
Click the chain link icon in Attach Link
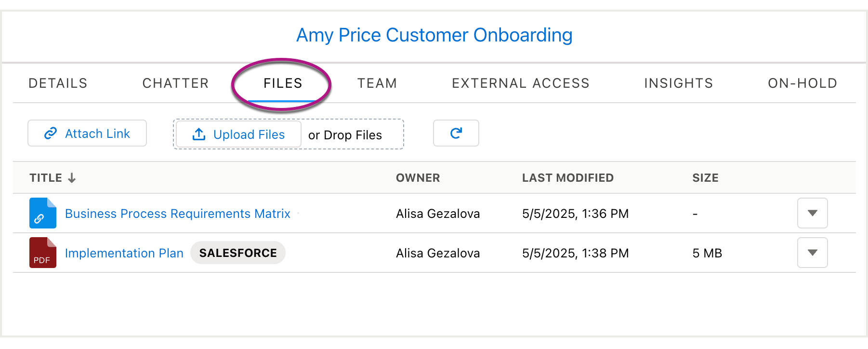(x=51, y=134)
